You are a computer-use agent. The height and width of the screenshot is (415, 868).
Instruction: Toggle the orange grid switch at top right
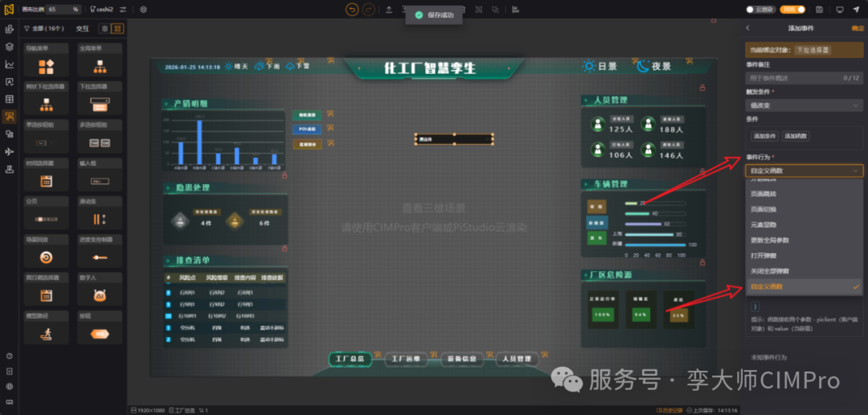[x=792, y=10]
